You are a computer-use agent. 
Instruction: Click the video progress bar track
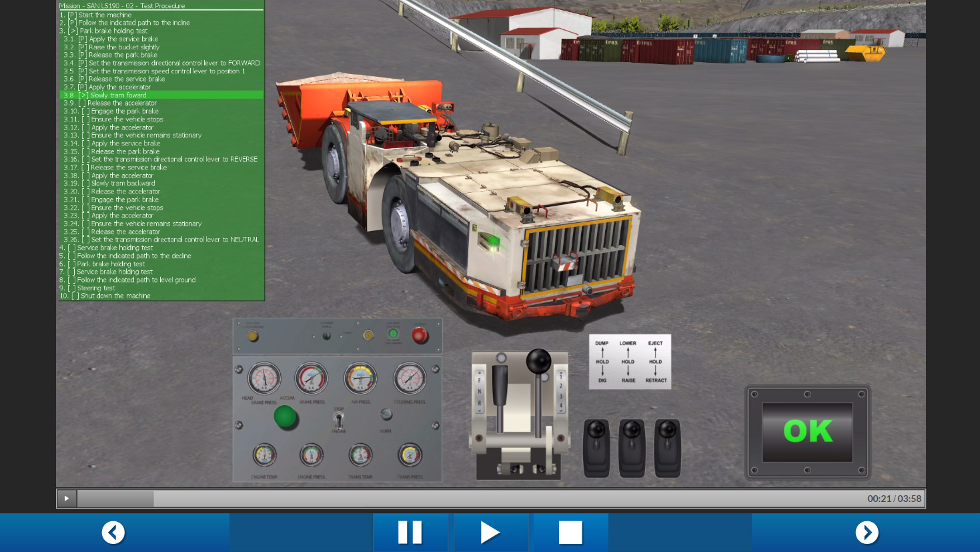[x=467, y=499]
